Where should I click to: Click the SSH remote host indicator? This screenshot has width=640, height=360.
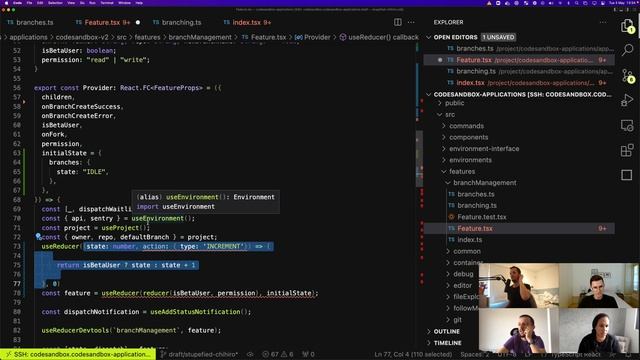tap(78, 354)
